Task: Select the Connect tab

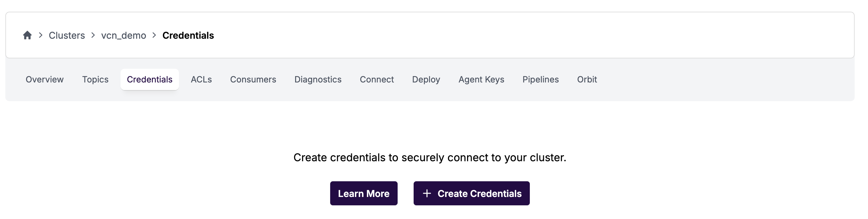Action: [377, 79]
